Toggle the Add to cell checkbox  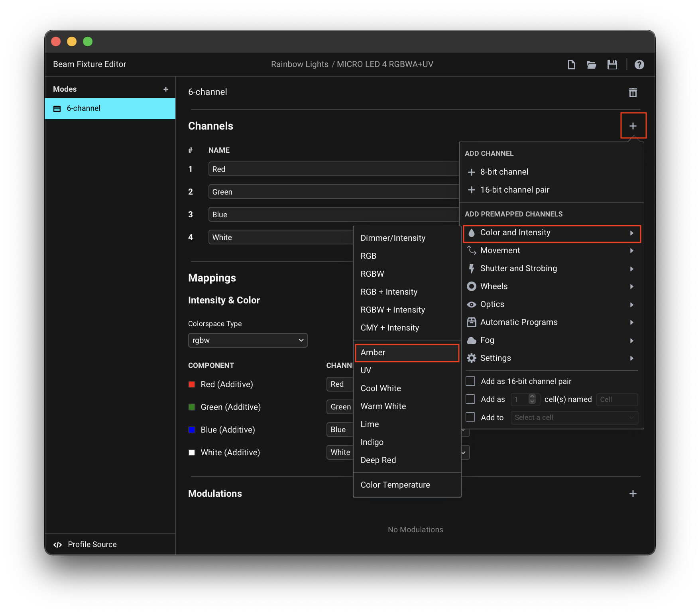(470, 417)
